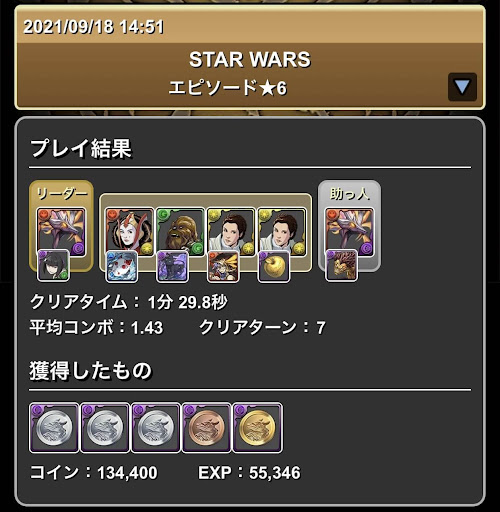
Task: Tap the blue-white assist under the queen
Action: click(122, 266)
